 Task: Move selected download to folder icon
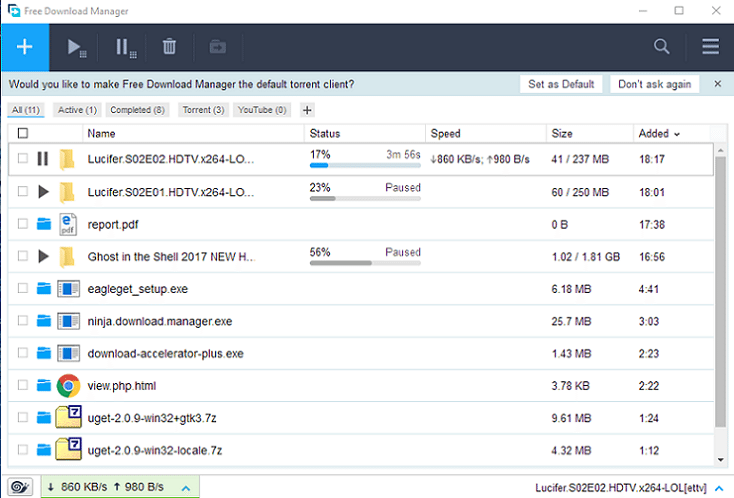click(218, 47)
